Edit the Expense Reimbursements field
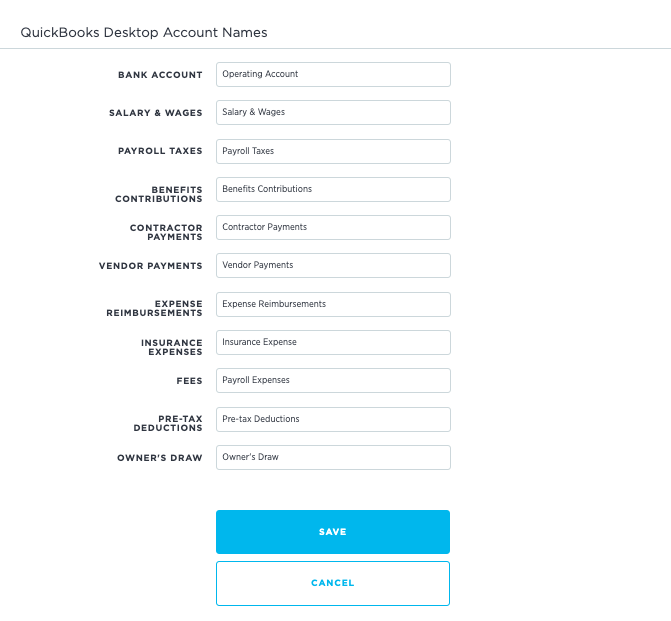The width and height of the screenshot is (671, 621). pyautogui.click(x=333, y=304)
